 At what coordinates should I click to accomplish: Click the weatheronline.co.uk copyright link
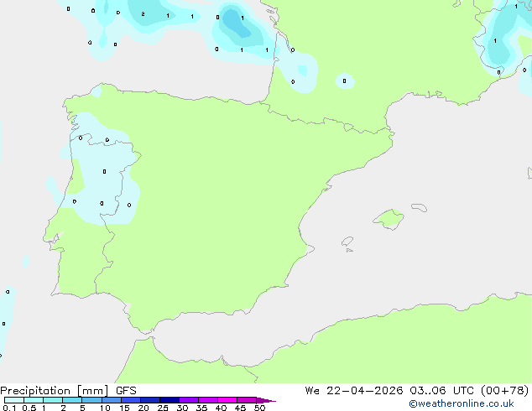(x=462, y=403)
